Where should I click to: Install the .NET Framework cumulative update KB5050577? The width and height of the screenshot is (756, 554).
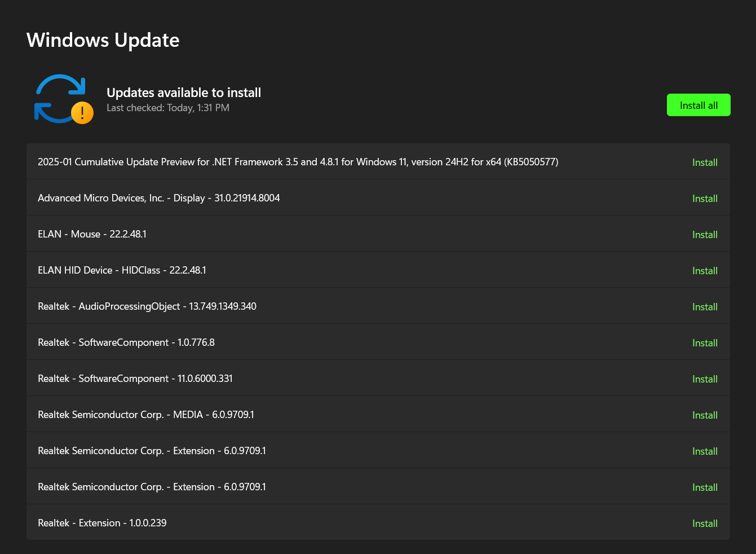pos(705,162)
